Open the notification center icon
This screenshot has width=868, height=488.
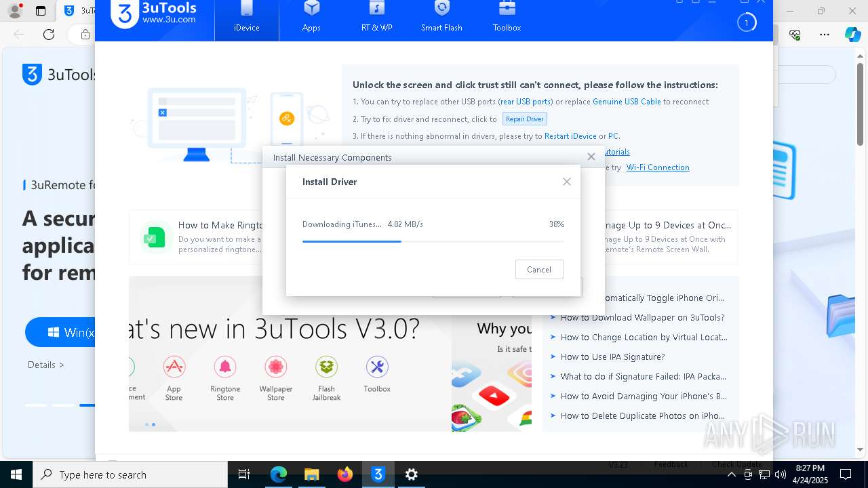(846, 474)
